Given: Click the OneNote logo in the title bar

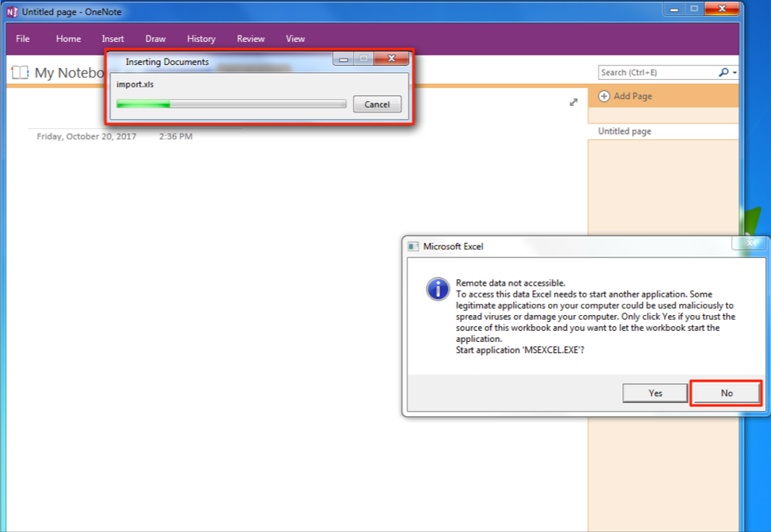Looking at the screenshot, I should point(12,12).
